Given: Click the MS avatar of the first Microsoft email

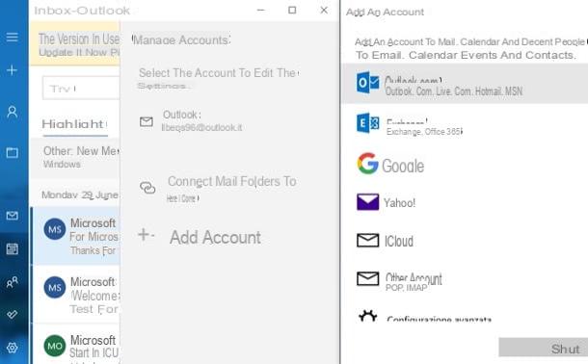Looking at the screenshot, I should [x=55, y=229].
